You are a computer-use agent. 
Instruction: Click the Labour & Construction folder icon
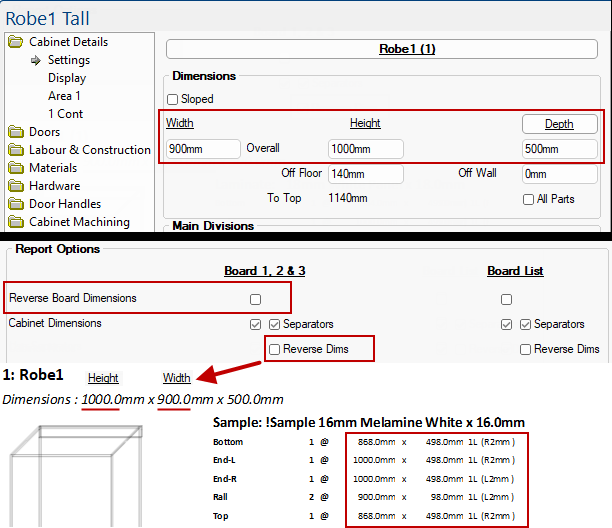coord(16,150)
